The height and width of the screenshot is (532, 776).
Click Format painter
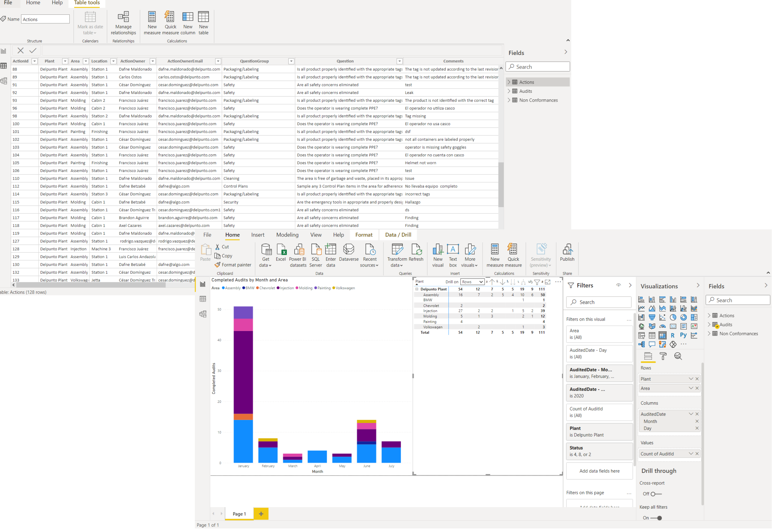pyautogui.click(x=233, y=265)
